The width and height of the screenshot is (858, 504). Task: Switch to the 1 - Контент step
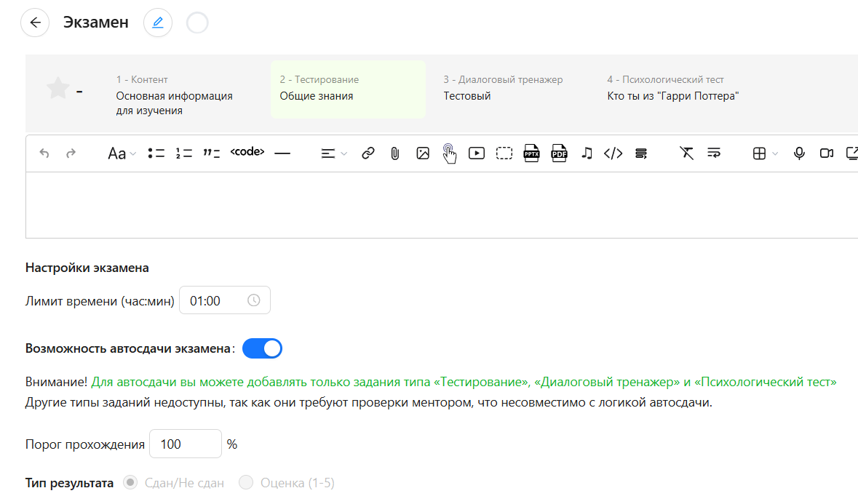pyautogui.click(x=175, y=95)
